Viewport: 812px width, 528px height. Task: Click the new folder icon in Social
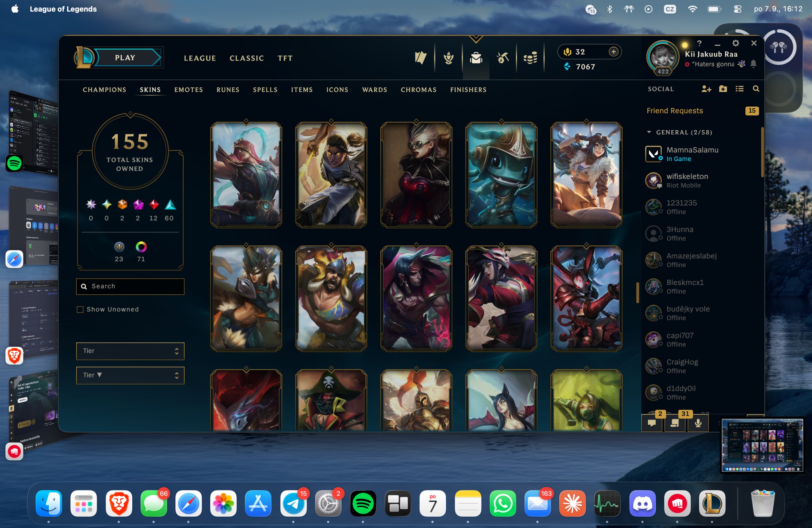(723, 89)
